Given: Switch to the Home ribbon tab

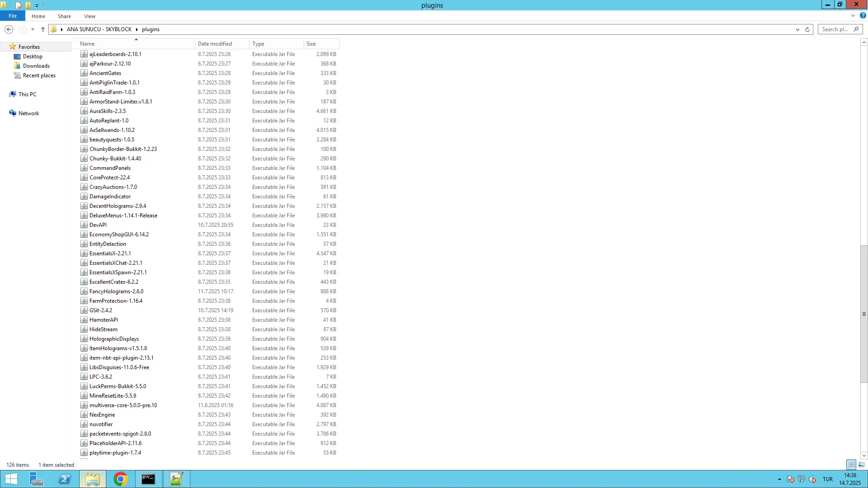Looking at the screenshot, I should [38, 16].
